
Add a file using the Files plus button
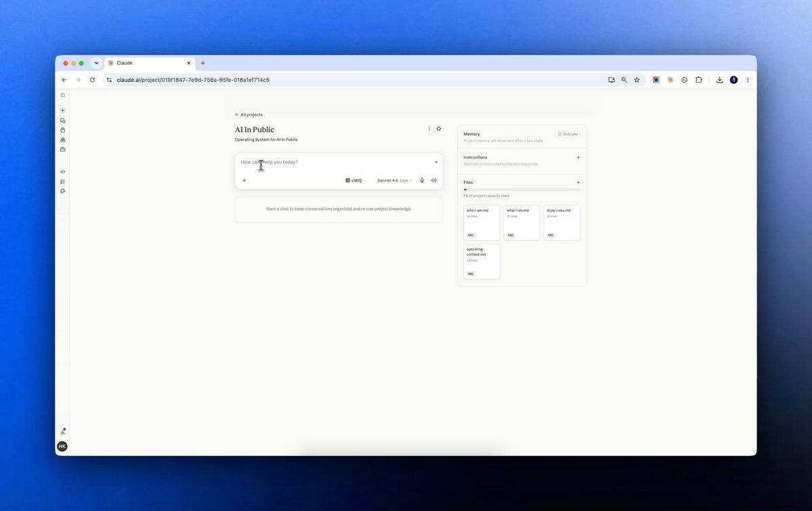(578, 182)
